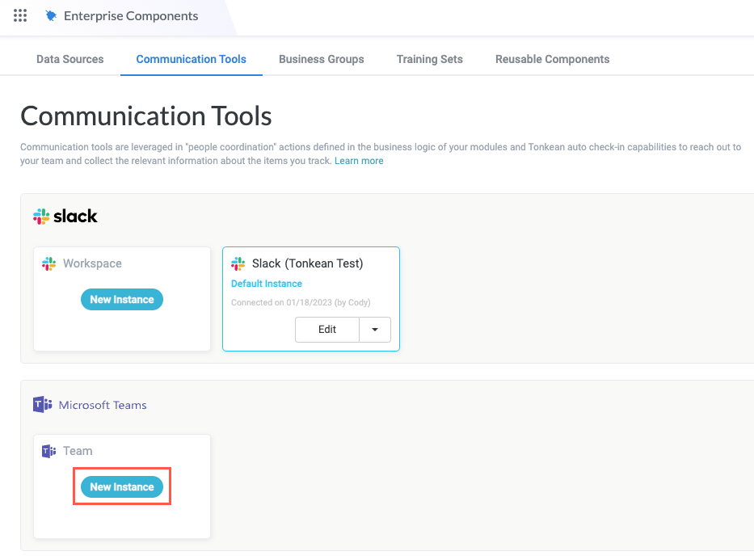Open the apps grid launcher icon
754x560 pixels.
(x=20, y=15)
